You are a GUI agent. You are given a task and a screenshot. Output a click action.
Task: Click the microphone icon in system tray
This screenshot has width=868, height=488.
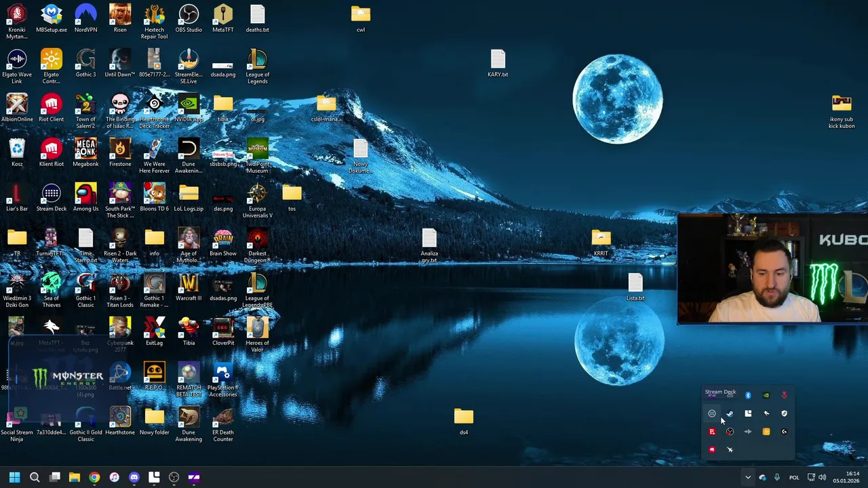click(x=777, y=477)
